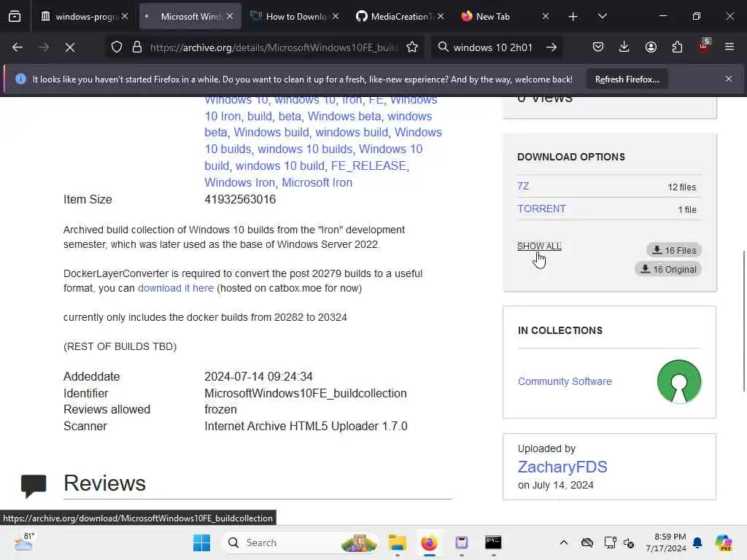Open Copilot preview icon
747x560 pixels.
click(x=723, y=542)
